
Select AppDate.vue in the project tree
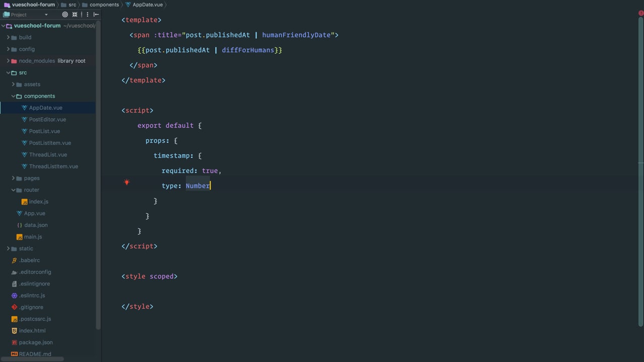pyautogui.click(x=46, y=108)
